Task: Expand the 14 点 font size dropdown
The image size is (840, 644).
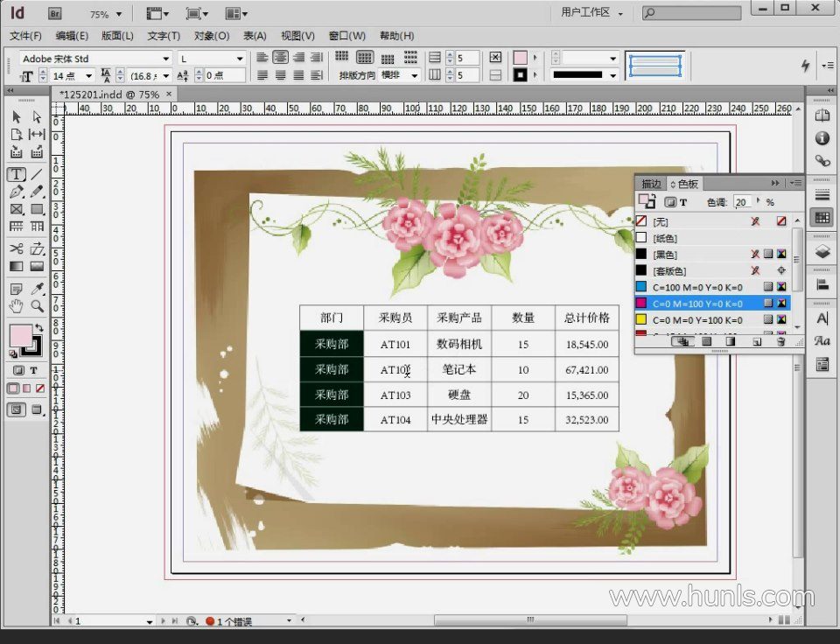Action: pyautogui.click(x=90, y=76)
